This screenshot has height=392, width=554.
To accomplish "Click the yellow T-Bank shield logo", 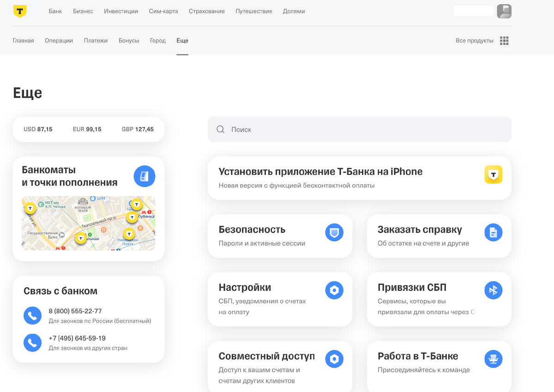I will click(x=20, y=11).
